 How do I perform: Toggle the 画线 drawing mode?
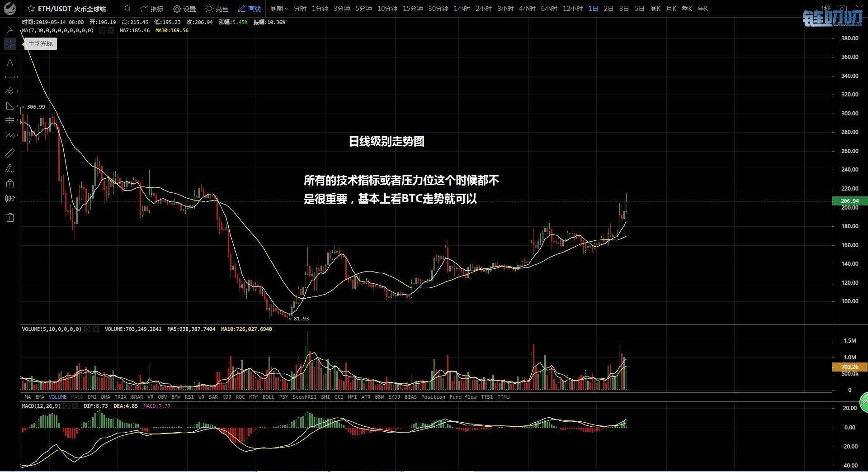[x=249, y=9]
